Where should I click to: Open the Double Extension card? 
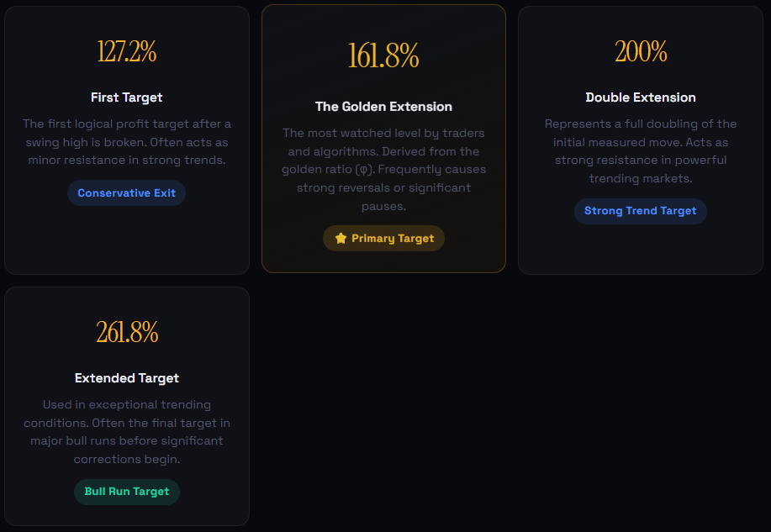pyautogui.click(x=641, y=140)
